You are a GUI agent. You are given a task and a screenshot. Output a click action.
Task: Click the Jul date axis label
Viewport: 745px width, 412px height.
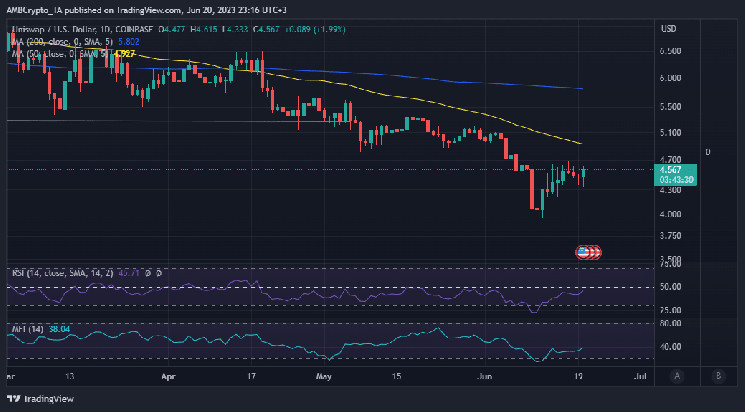pos(640,377)
